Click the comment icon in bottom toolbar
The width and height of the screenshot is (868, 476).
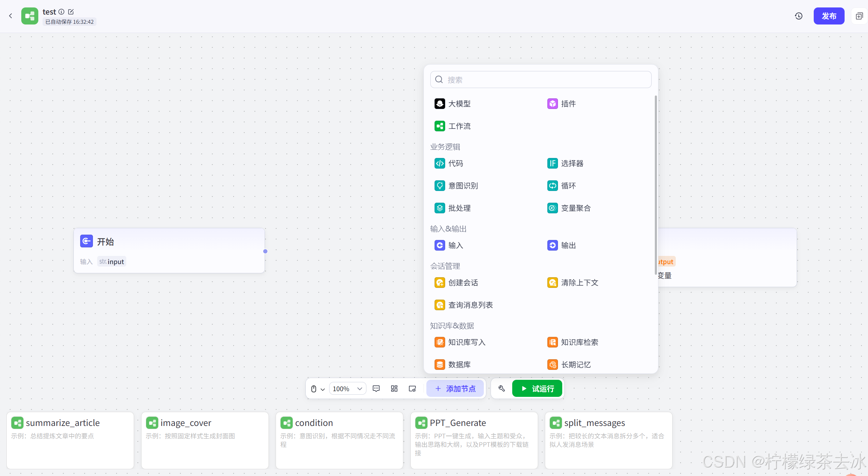click(x=376, y=389)
